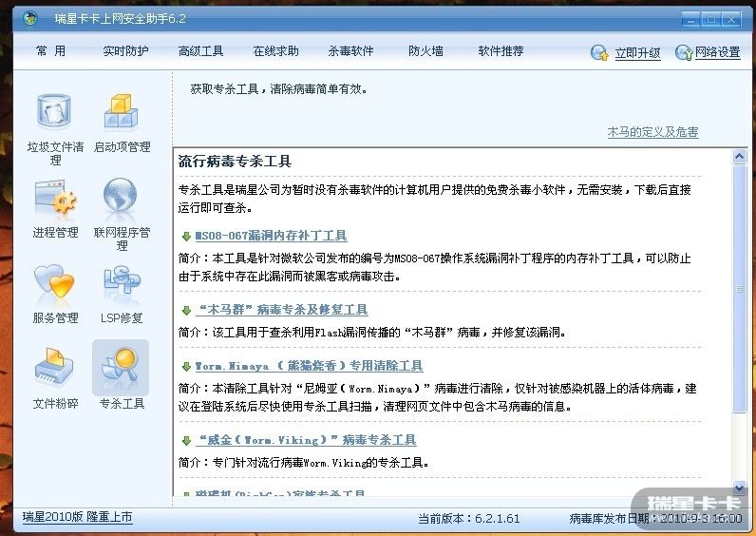Open the 文件粉碎 file shredder icon
756x536 pixels.
(54, 366)
